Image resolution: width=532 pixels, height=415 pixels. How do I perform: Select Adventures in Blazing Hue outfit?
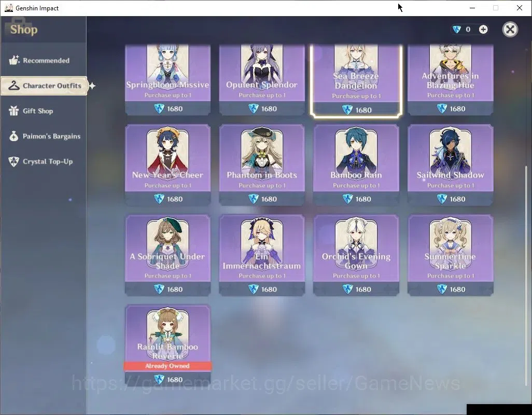pos(450,79)
